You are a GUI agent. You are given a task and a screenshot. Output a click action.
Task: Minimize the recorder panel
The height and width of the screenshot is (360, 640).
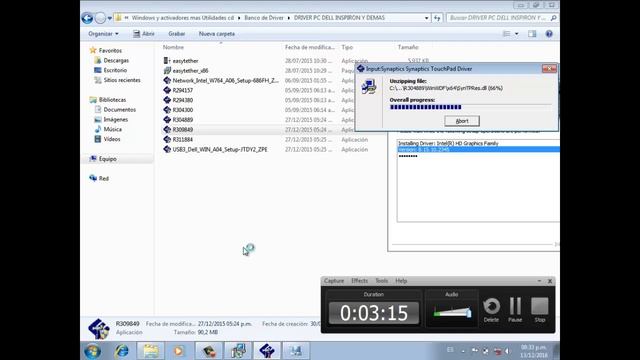point(539,281)
